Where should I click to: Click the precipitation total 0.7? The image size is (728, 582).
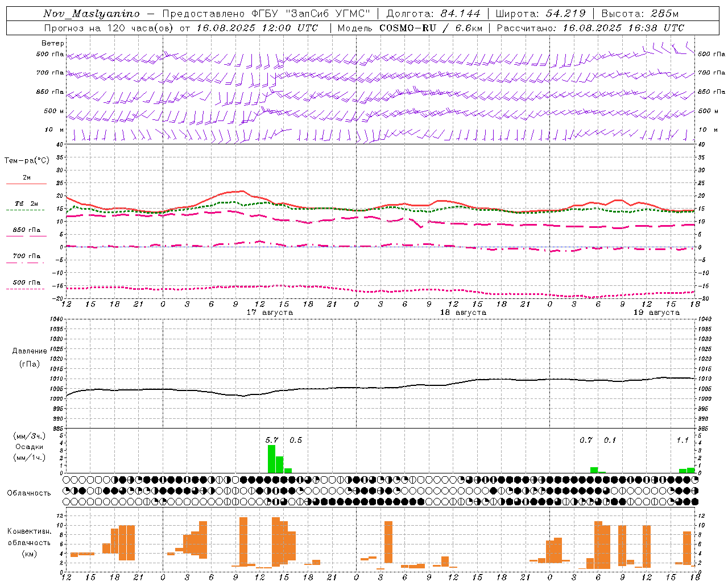pyautogui.click(x=586, y=440)
